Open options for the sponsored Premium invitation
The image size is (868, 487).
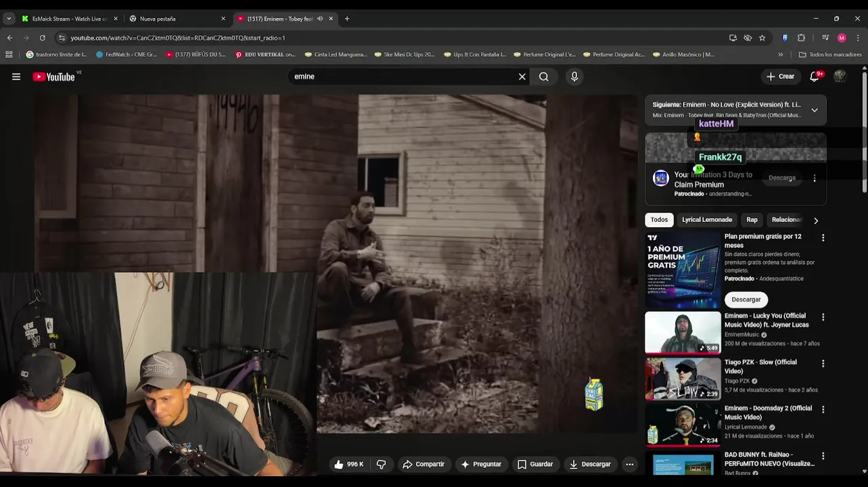pos(815,178)
